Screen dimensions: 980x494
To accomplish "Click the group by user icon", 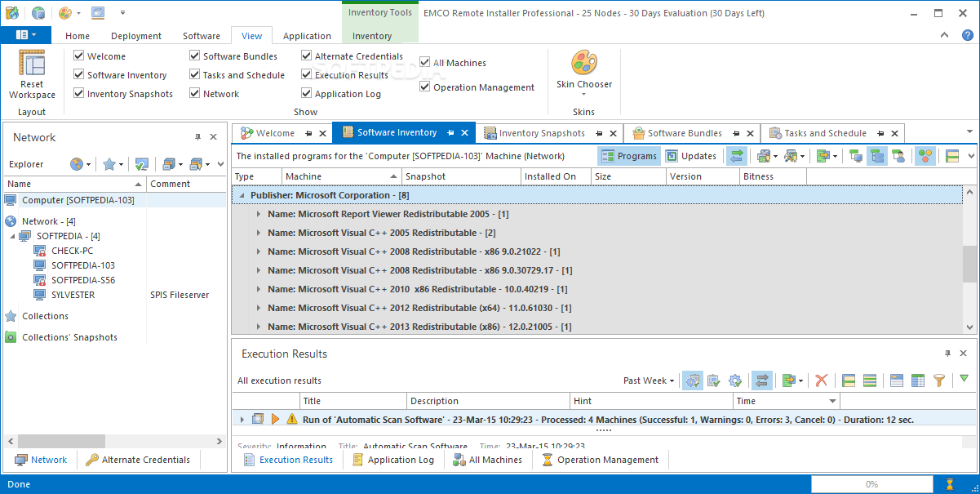I will (x=898, y=156).
